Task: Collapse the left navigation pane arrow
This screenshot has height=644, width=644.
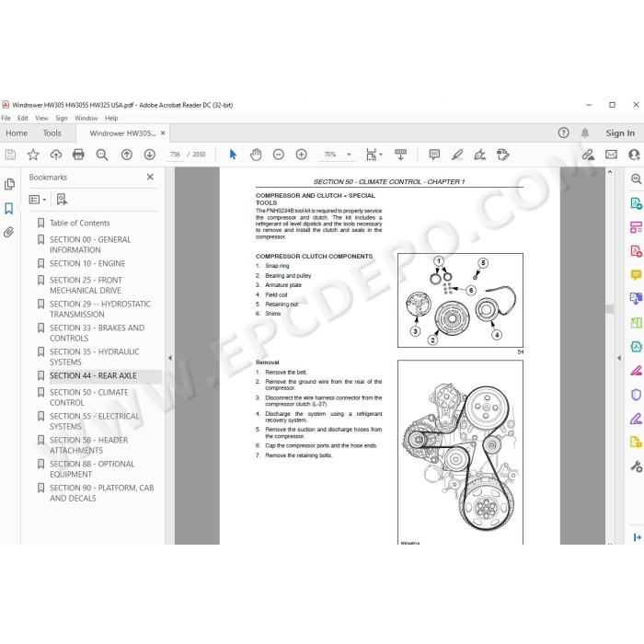Action: tap(169, 358)
